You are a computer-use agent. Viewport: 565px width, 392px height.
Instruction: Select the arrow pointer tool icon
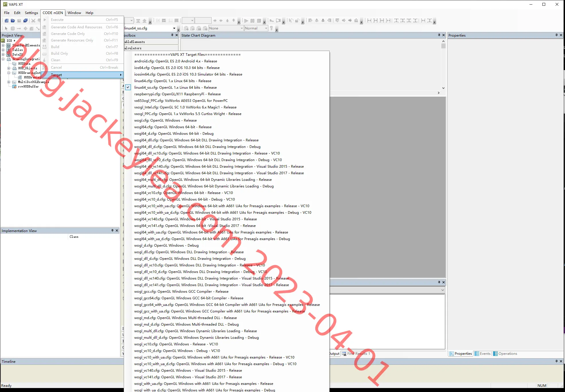click(6, 28)
